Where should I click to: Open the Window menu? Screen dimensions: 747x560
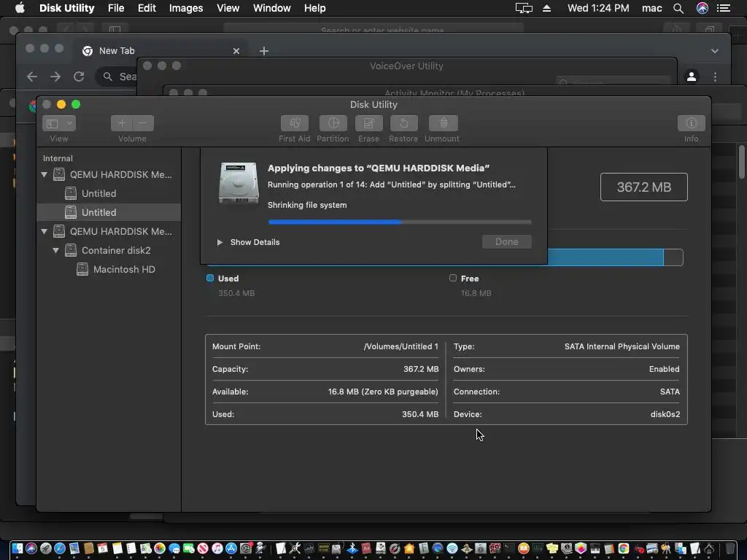[x=271, y=8]
